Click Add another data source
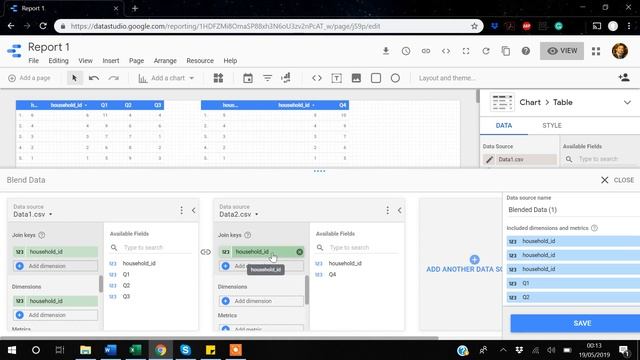The image size is (640, 360). pos(464,264)
